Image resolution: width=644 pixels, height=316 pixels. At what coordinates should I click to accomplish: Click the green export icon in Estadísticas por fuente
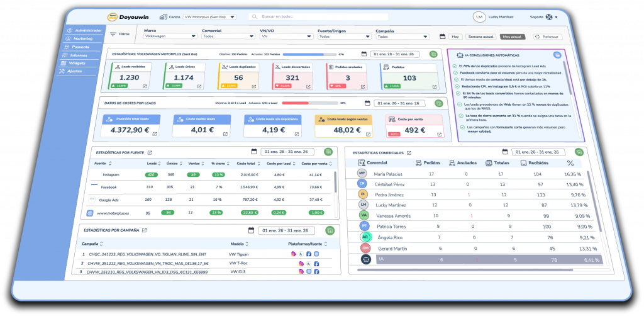click(x=328, y=152)
